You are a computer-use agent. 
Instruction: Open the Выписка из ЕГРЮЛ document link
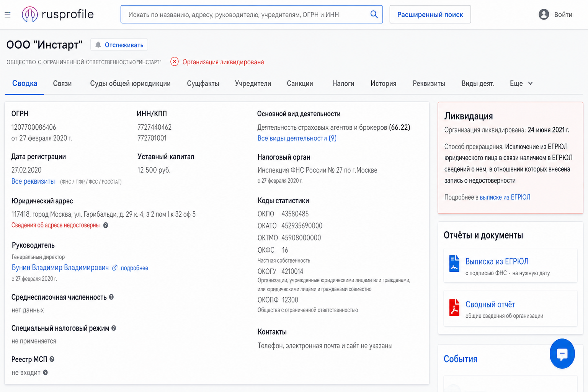click(x=497, y=261)
